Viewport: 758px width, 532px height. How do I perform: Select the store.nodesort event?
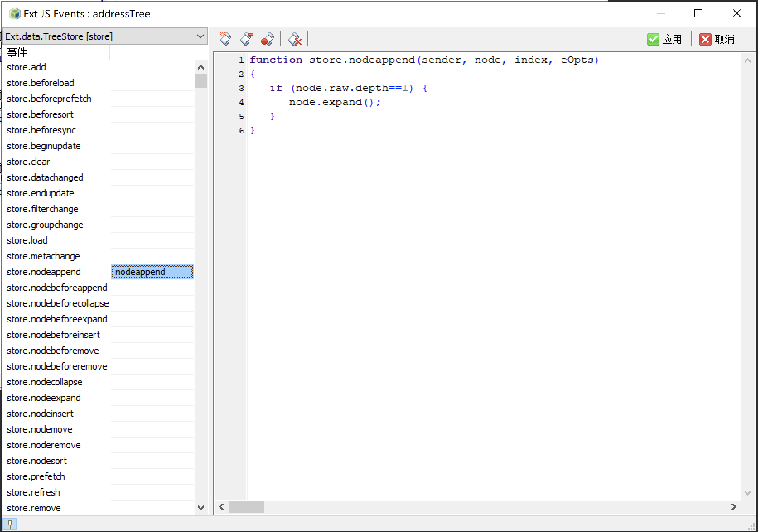point(37,461)
